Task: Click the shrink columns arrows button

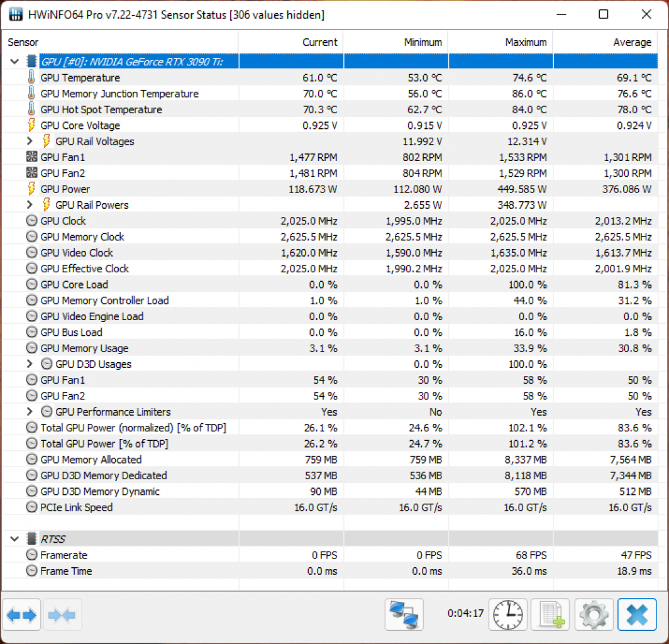Action: pyautogui.click(x=62, y=614)
